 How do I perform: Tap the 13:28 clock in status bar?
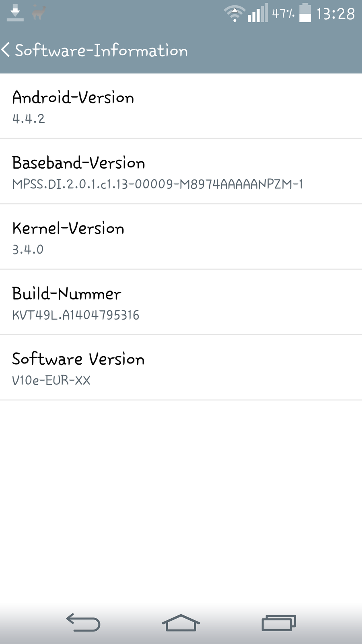[335, 14]
